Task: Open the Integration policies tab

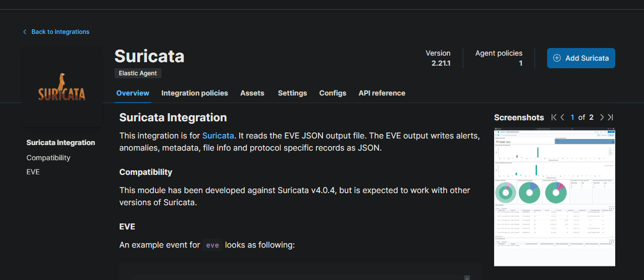Action: 194,93
